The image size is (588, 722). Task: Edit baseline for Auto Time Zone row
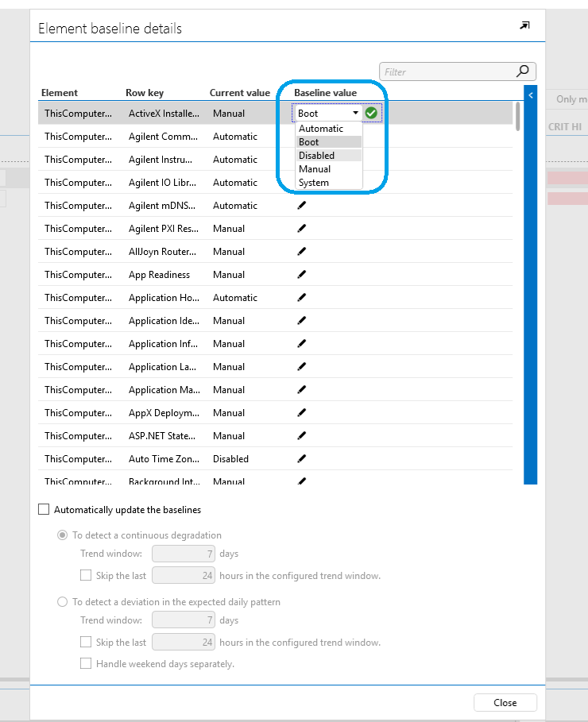pos(301,459)
